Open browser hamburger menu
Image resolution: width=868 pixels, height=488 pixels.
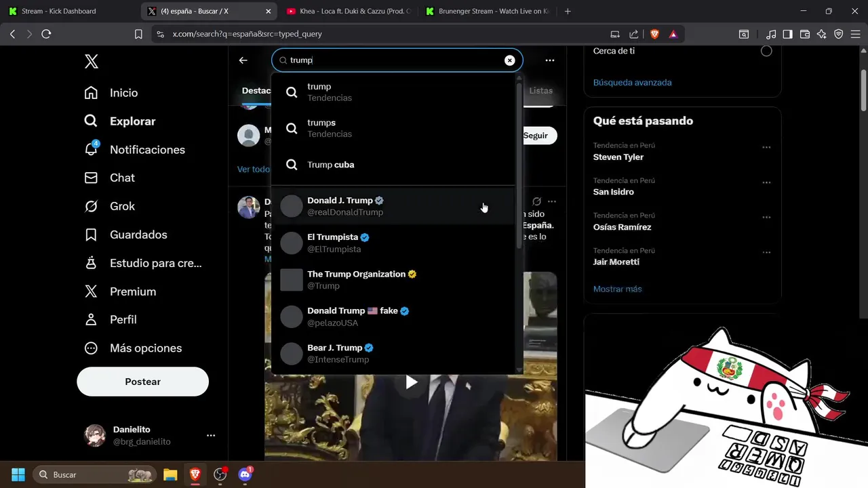click(856, 34)
